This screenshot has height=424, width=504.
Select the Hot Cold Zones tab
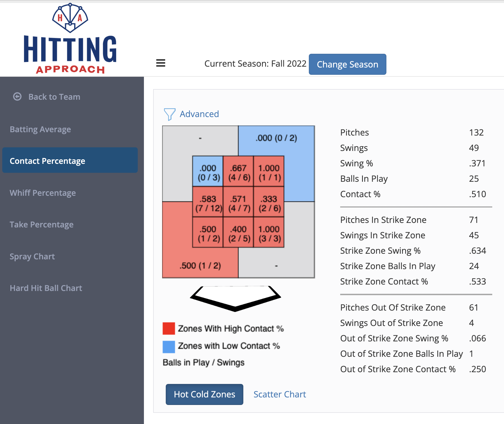[x=204, y=394]
